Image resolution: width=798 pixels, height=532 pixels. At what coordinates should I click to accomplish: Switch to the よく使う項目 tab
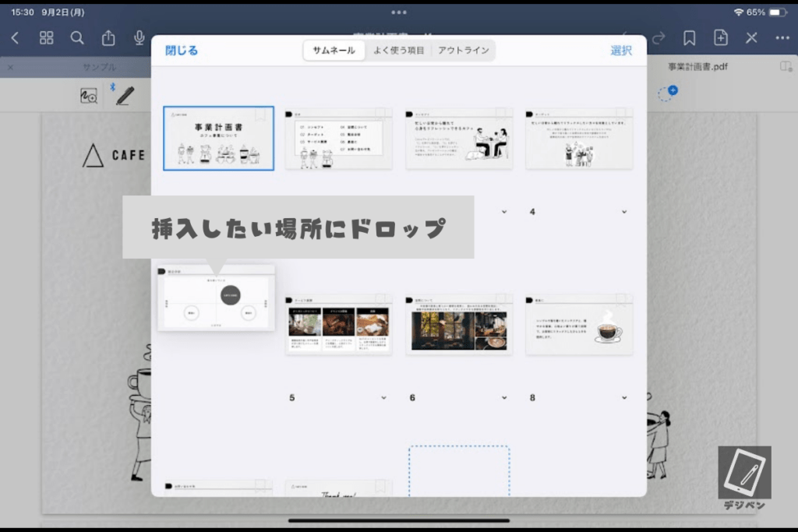(x=398, y=51)
